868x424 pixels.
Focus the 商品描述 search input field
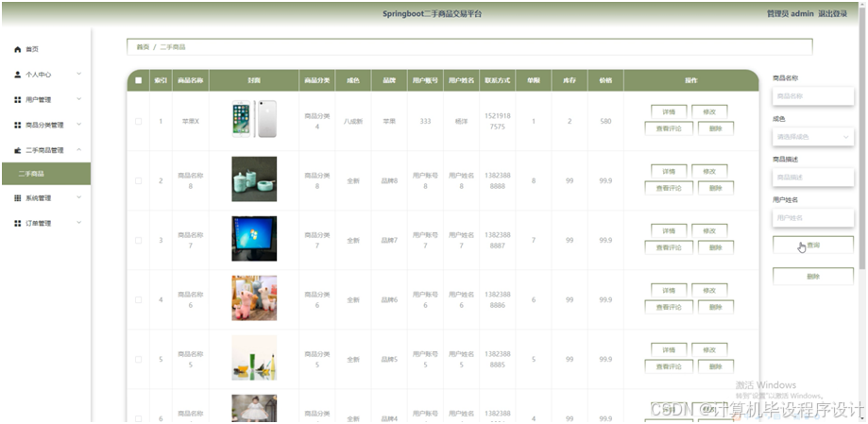tap(812, 178)
